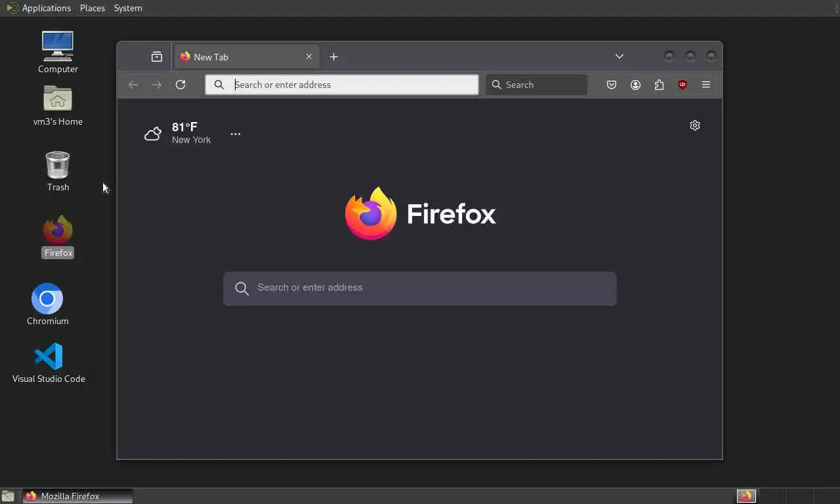The height and width of the screenshot is (504, 840).
Task: Go back one page in Firefox
Action: tap(133, 85)
